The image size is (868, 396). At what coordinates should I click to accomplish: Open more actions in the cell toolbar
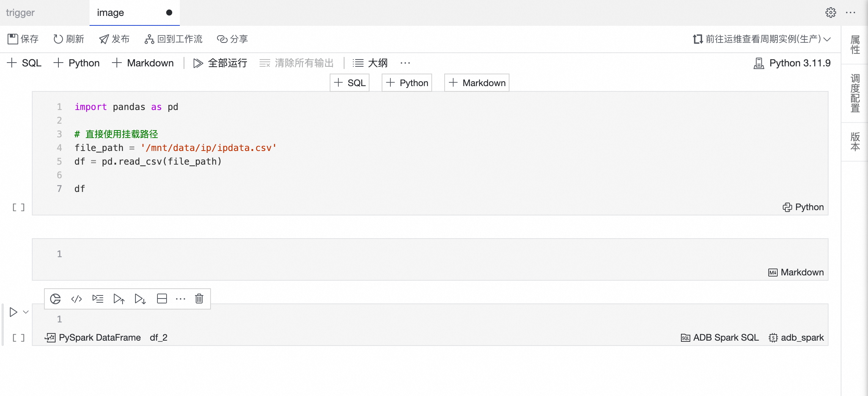[181, 299]
